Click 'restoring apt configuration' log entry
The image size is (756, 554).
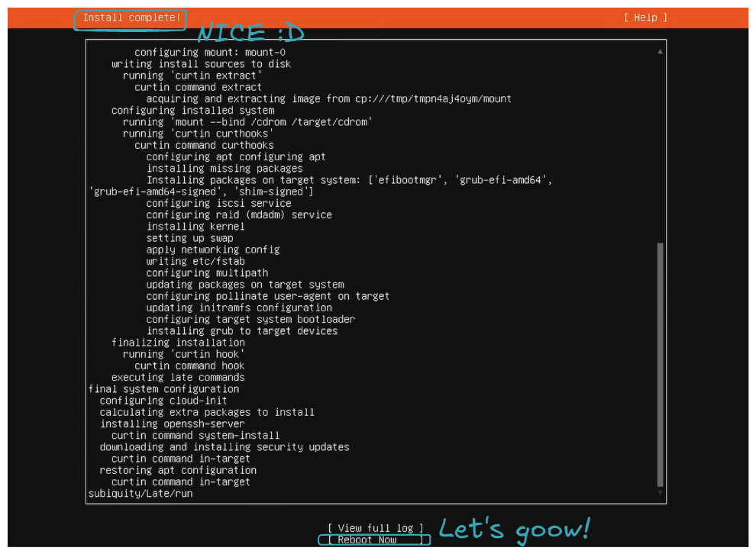[178, 470]
